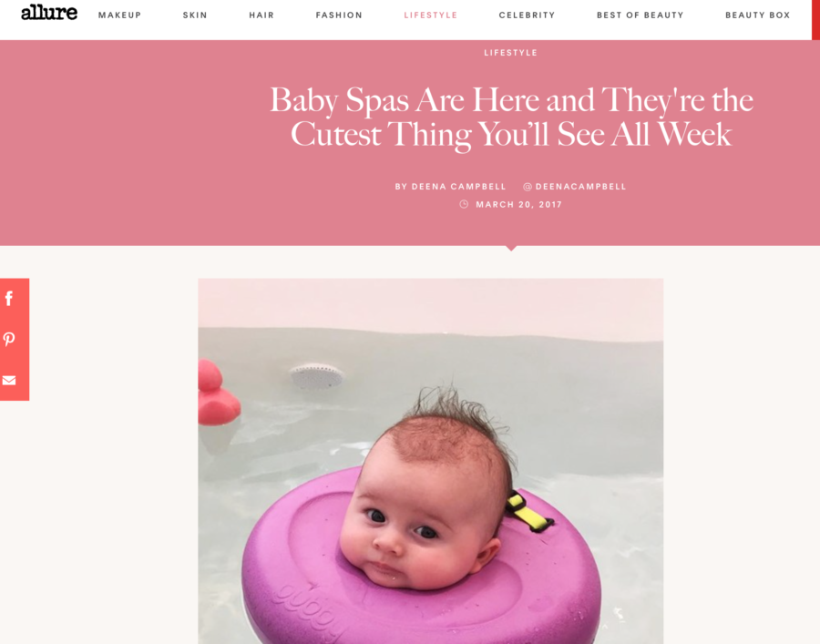The height and width of the screenshot is (644, 820).
Task: Open Best of Beauty page
Action: (x=641, y=15)
